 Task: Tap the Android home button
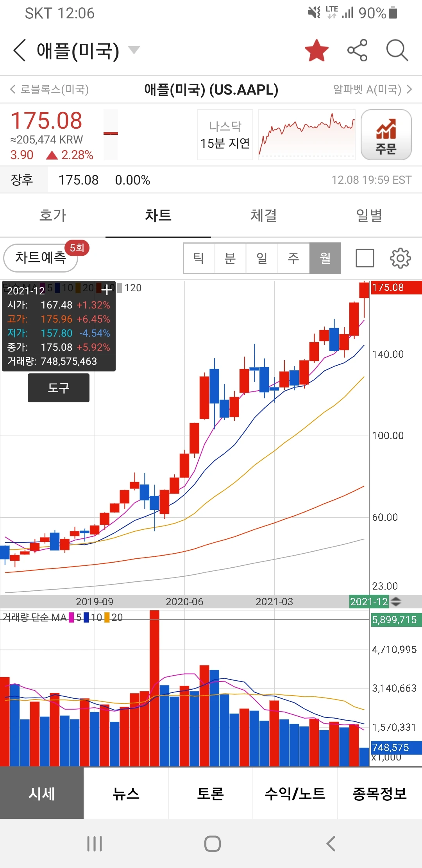213,844
